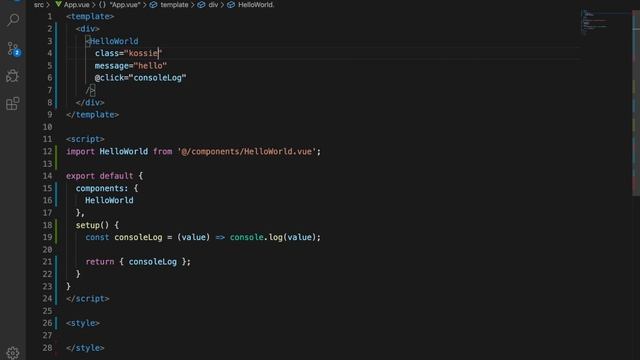The height and width of the screenshot is (360, 640).
Task: Click 'const consoleLog' declaration line
Action: [203, 237]
